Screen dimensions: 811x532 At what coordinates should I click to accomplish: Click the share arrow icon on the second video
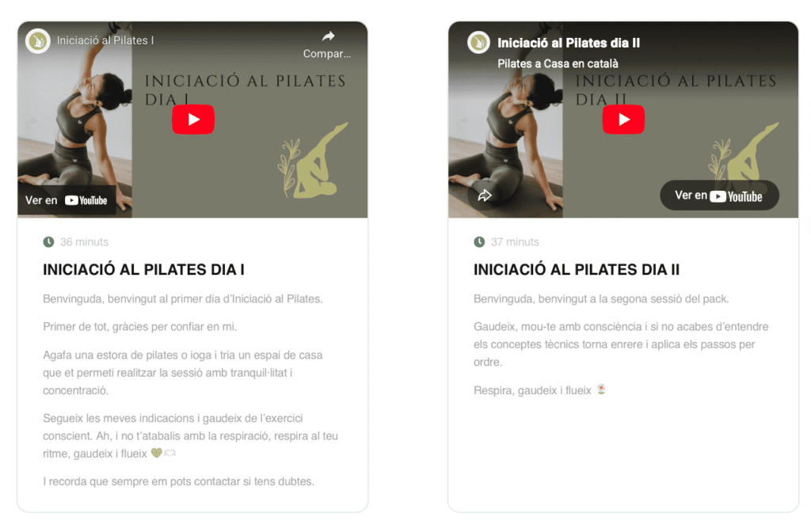tap(485, 196)
